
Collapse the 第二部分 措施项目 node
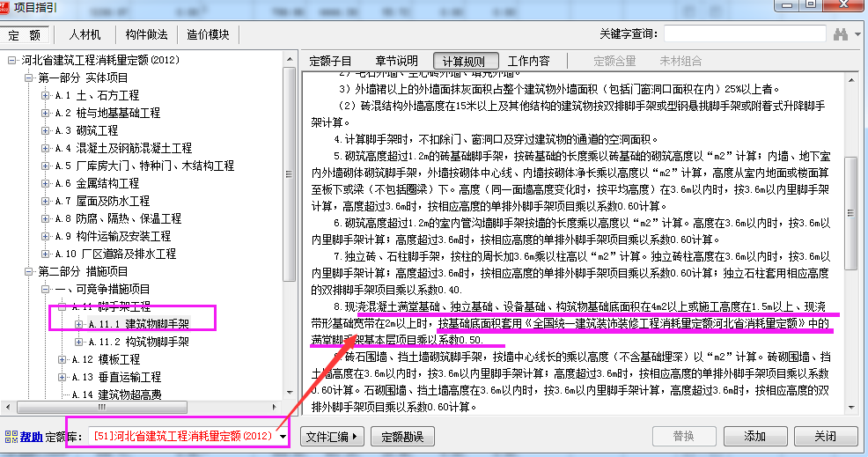click(x=29, y=271)
